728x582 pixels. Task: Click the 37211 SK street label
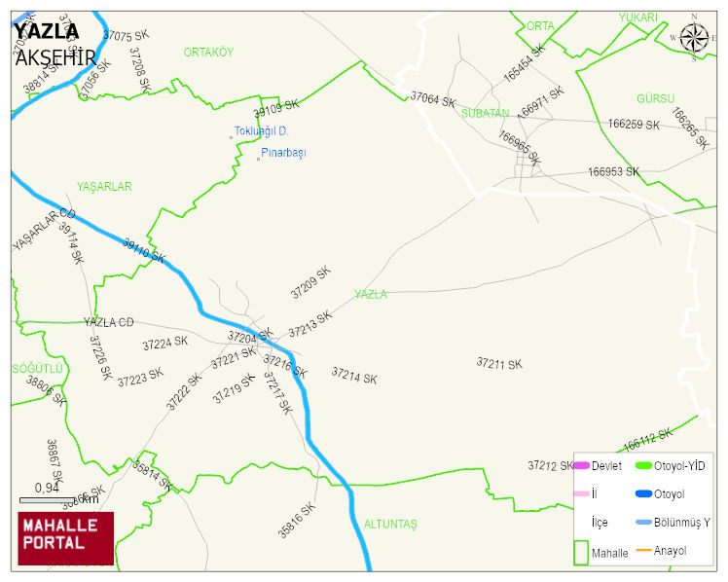click(499, 363)
